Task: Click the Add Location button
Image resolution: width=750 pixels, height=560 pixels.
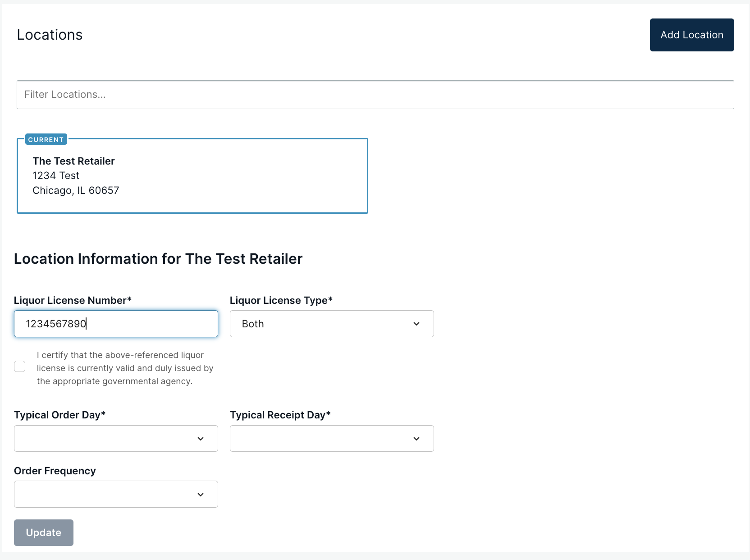Action: [691, 35]
